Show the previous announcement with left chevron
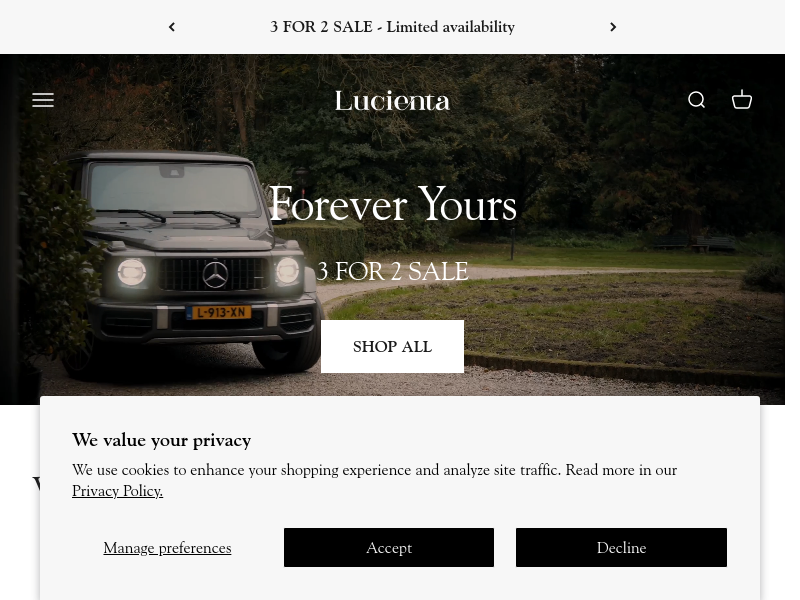Viewport: 800px width, 600px height. click(172, 27)
